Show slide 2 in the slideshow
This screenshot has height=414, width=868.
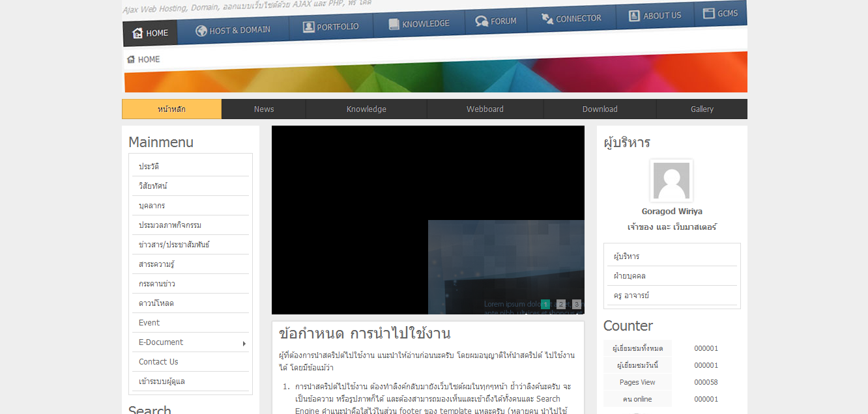561,304
